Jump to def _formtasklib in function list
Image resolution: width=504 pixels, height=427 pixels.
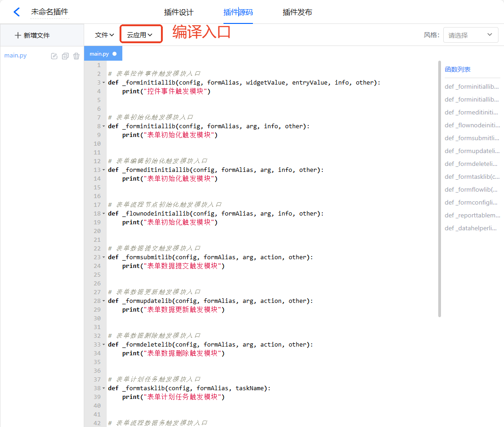click(x=472, y=176)
